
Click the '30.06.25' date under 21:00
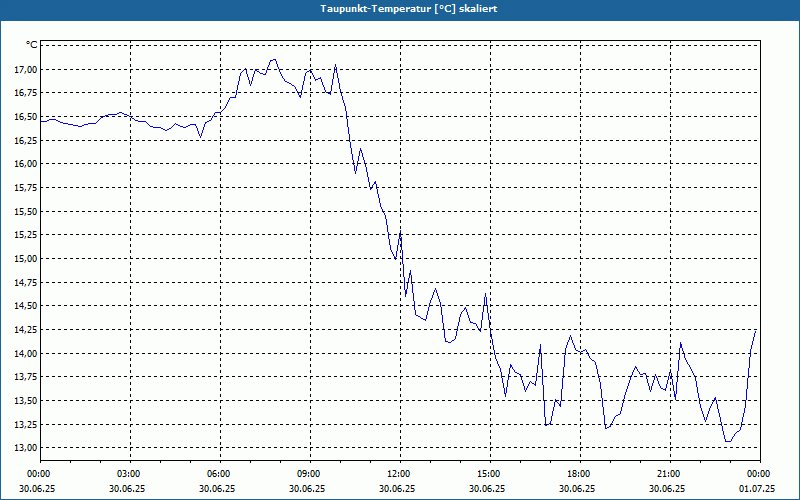tap(667, 488)
